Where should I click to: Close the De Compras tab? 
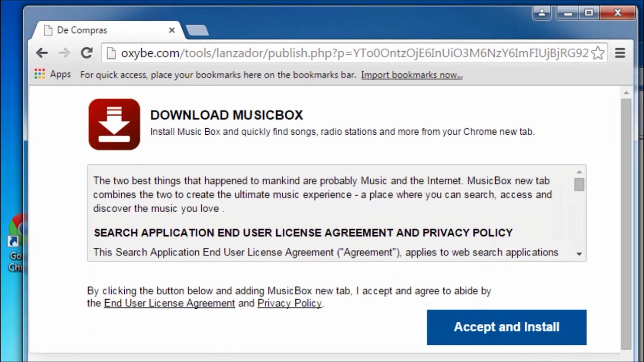pos(172,30)
